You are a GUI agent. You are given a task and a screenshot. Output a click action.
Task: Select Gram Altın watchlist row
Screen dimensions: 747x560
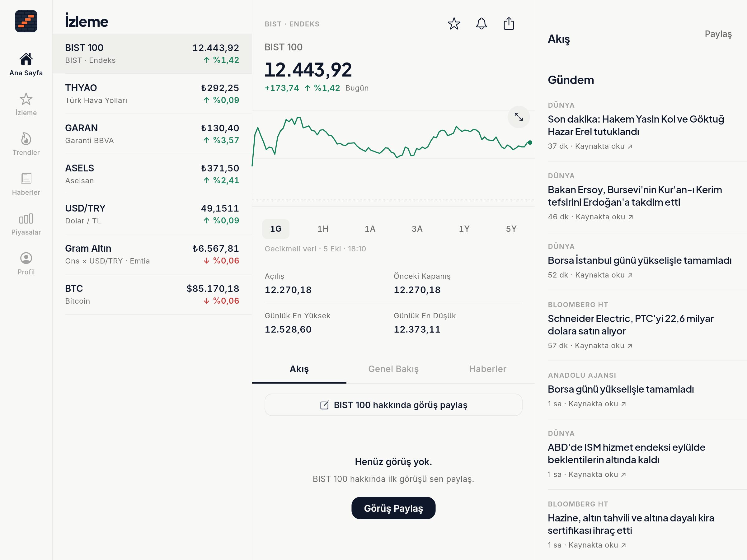click(x=152, y=254)
